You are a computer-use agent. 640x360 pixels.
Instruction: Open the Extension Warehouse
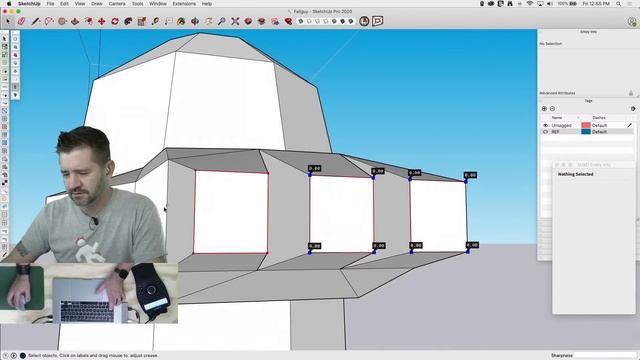pyautogui.click(x=262, y=21)
